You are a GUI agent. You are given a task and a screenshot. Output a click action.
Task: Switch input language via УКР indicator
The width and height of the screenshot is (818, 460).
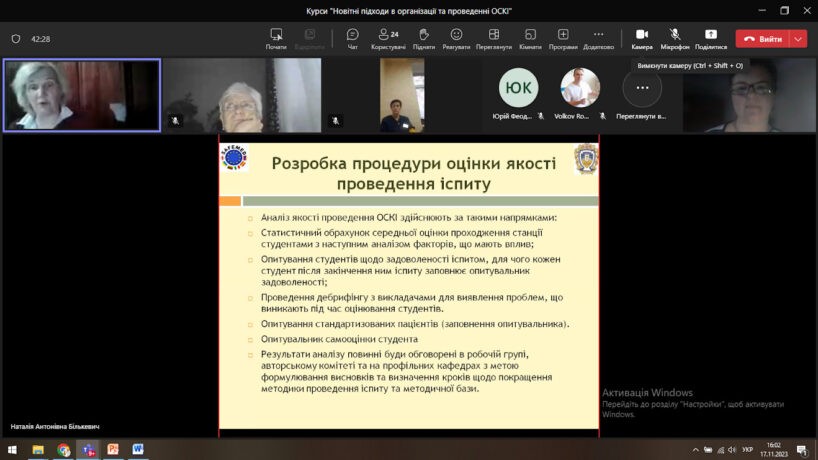[747, 450]
